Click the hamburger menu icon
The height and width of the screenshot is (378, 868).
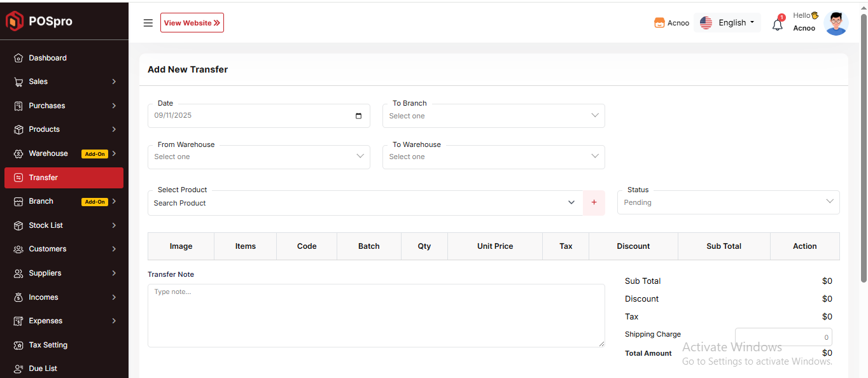click(x=148, y=23)
